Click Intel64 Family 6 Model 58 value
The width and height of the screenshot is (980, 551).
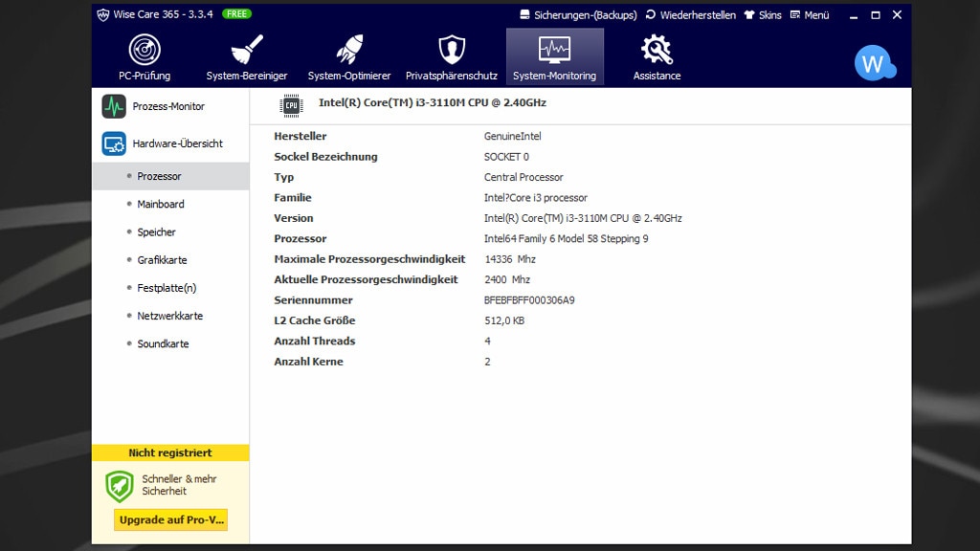[567, 238]
